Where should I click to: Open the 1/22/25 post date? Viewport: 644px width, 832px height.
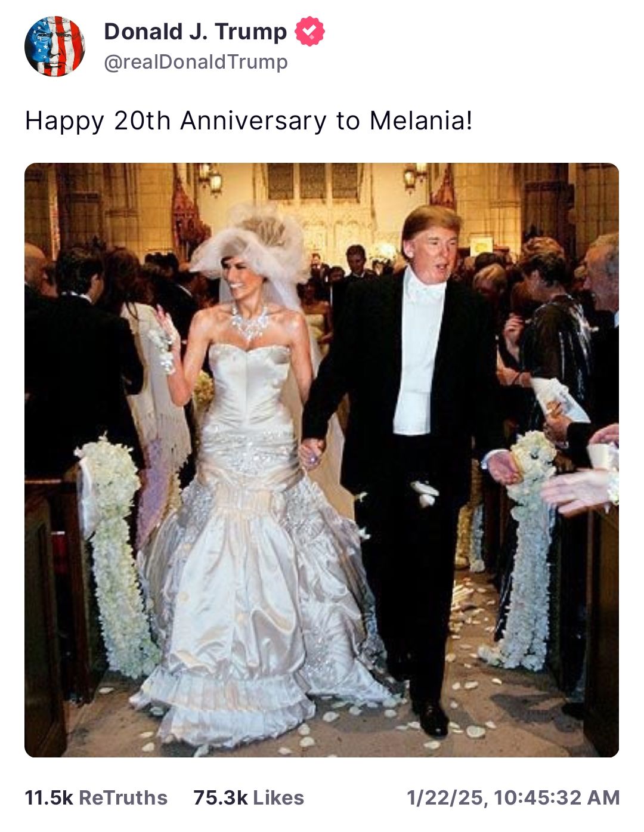click(446, 797)
